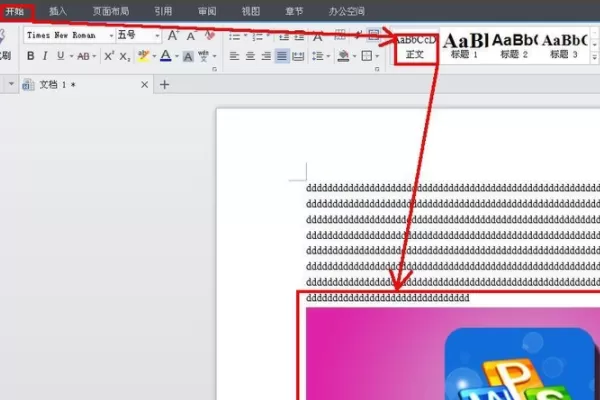Expand line spacing dropdown arrow
The height and width of the screenshot is (400, 600).
point(328,56)
